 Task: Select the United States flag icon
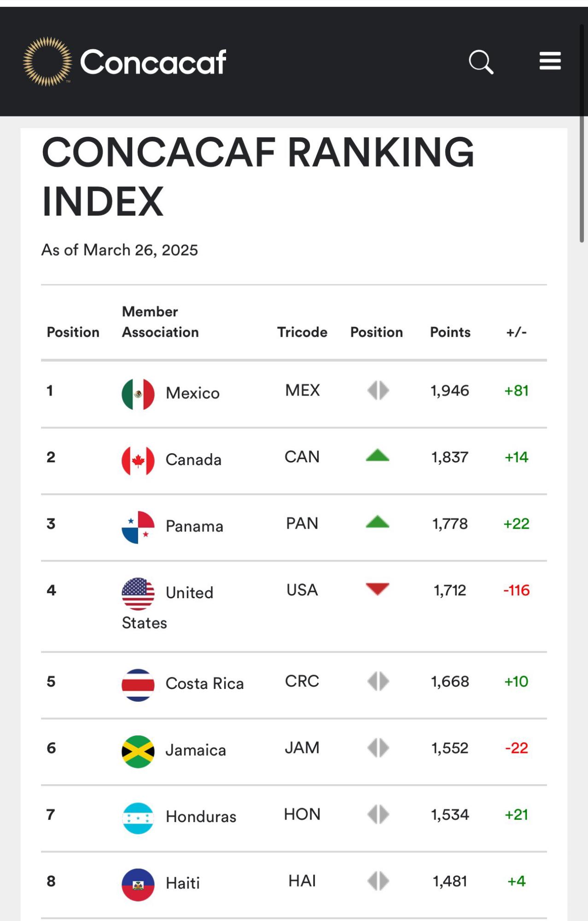click(138, 593)
